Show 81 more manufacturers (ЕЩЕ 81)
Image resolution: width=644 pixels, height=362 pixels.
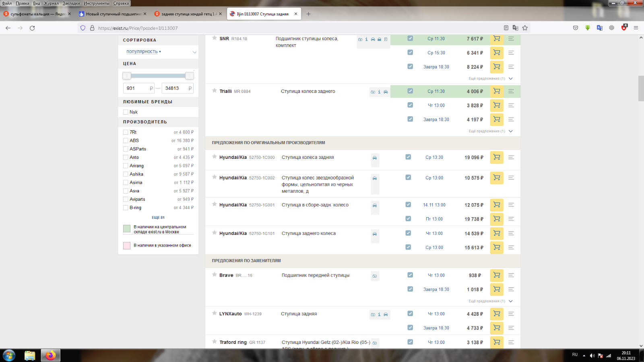point(158,218)
